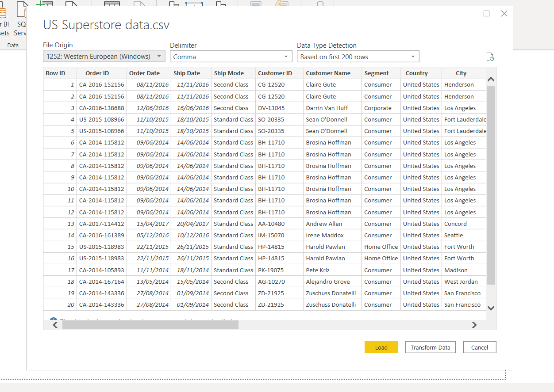Click the preview table scroll up arrow
Image resolution: width=554 pixels, height=392 pixels.
(x=490, y=79)
